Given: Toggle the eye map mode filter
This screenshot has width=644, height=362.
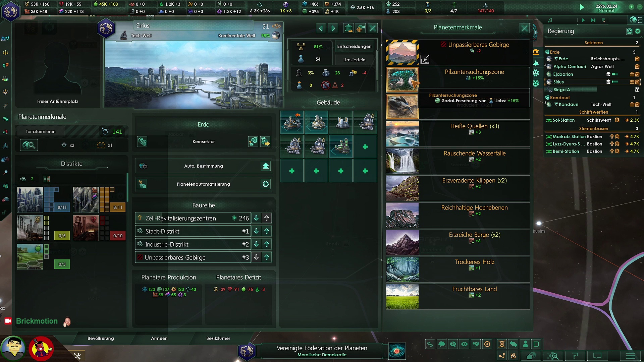Looking at the screenshot, I should click(x=464, y=344).
